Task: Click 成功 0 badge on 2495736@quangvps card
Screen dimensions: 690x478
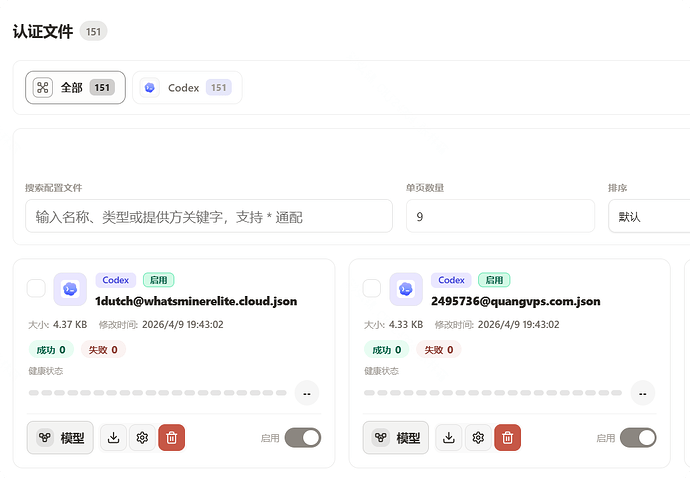Action: (x=387, y=349)
